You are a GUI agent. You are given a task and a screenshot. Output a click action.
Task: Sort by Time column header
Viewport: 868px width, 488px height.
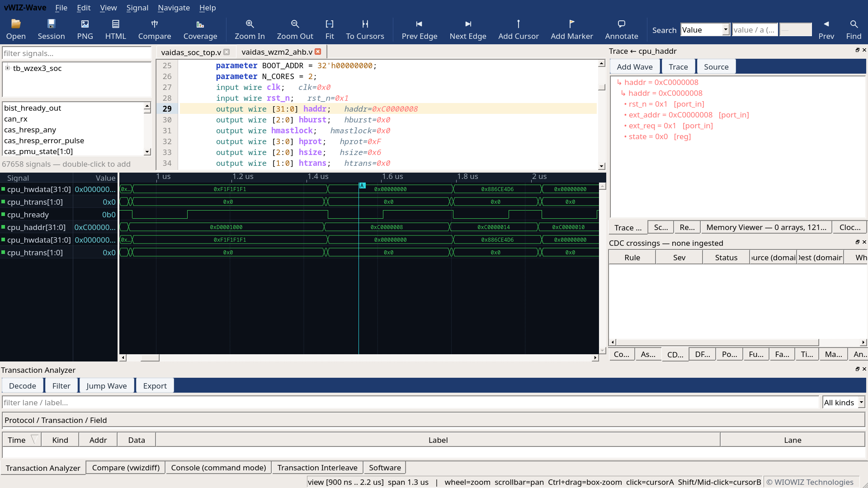point(22,440)
